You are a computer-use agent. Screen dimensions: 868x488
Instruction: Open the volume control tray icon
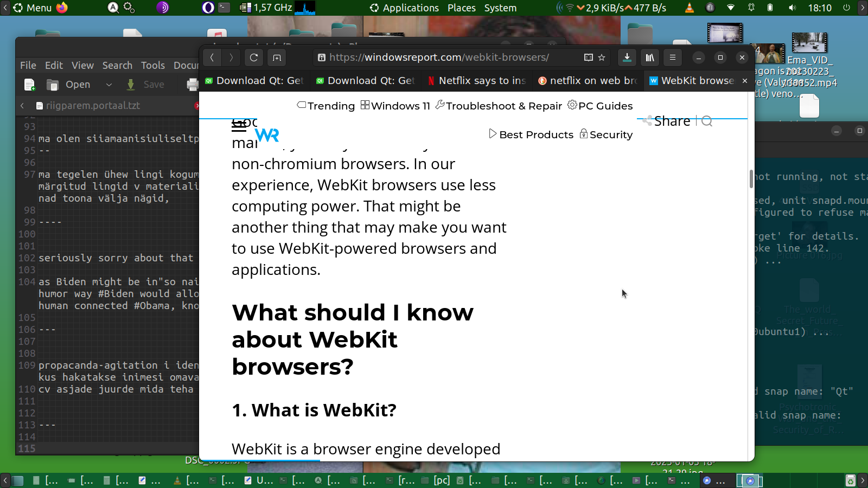(x=793, y=8)
